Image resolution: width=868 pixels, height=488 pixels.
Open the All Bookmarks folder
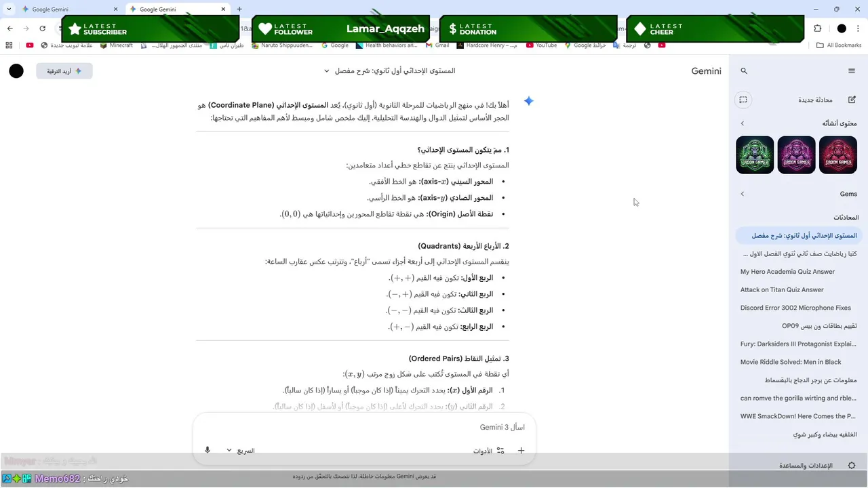point(839,45)
